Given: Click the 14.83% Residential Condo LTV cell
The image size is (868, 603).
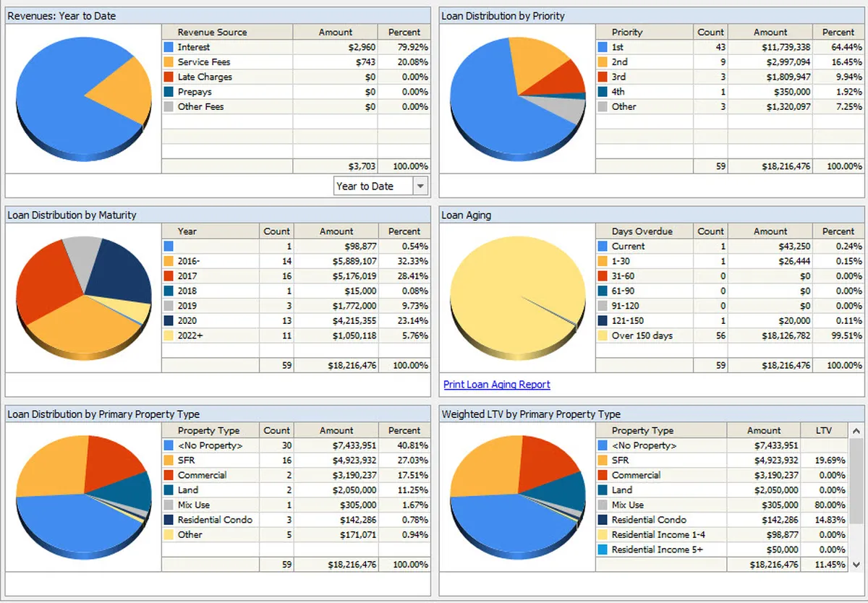Looking at the screenshot, I should (824, 520).
